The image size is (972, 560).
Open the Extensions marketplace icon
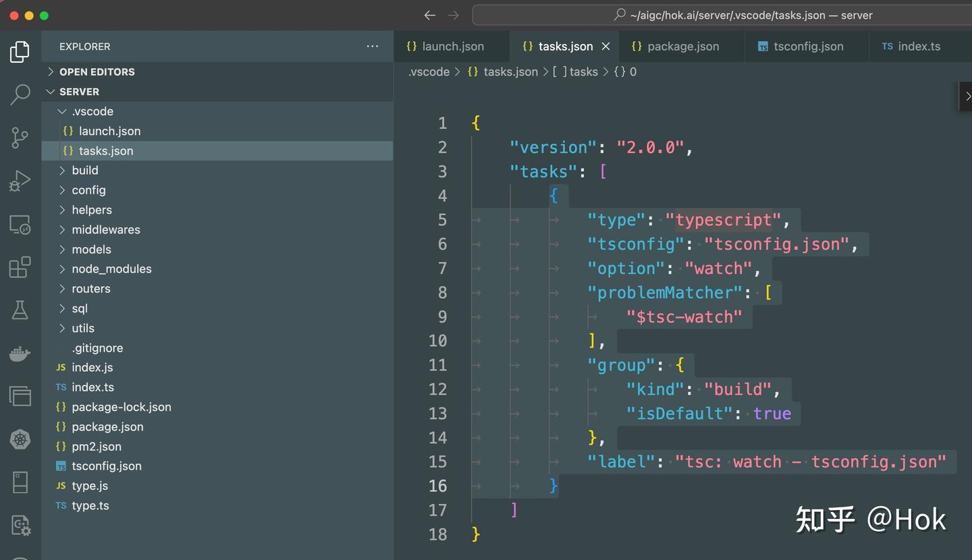click(20, 267)
